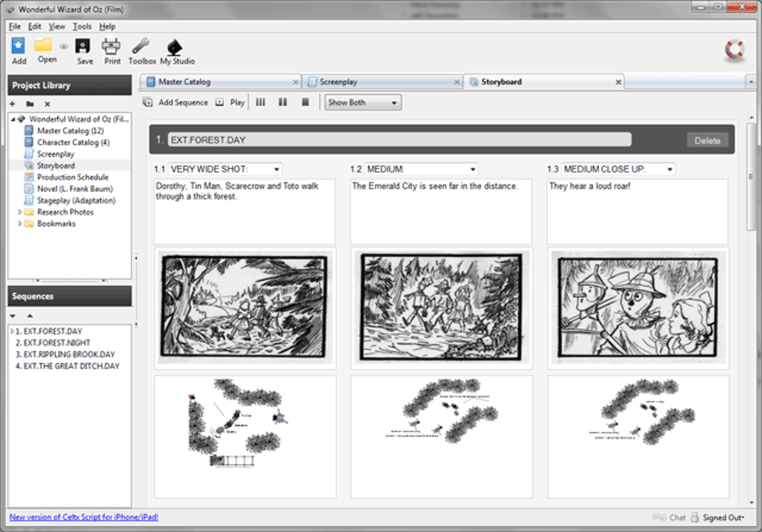The image size is (762, 532).
Task: Click the small eye icon beside Open
Action: [x=63, y=46]
